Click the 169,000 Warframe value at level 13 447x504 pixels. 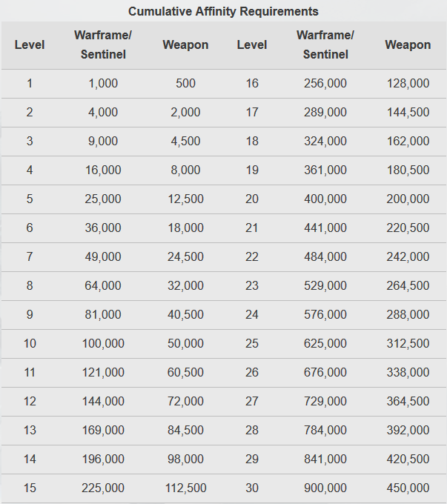coord(103,430)
